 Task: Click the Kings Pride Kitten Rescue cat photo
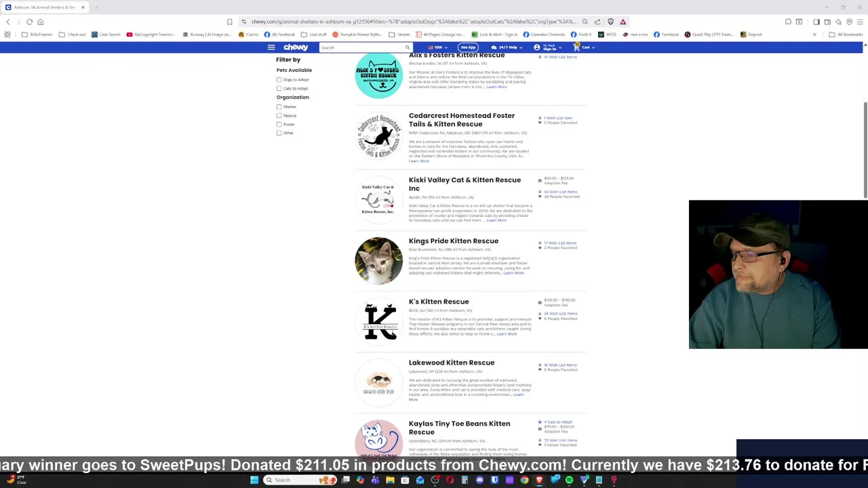click(378, 260)
